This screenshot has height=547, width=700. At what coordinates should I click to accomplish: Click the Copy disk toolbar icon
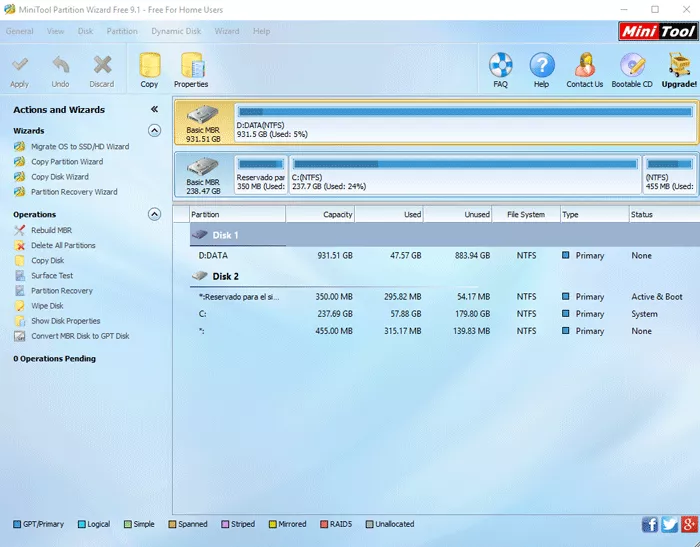pyautogui.click(x=150, y=66)
